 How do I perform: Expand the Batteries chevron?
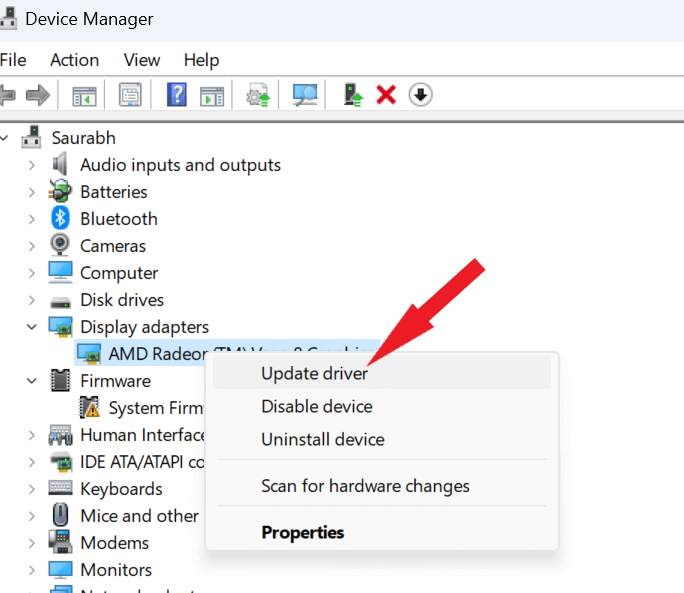31,192
